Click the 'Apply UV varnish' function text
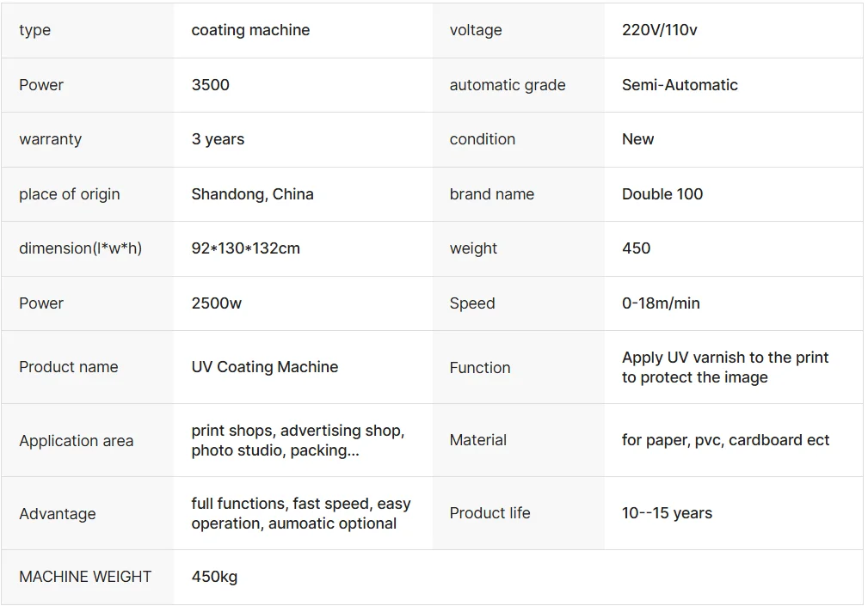This screenshot has height=606, width=868. click(x=725, y=367)
